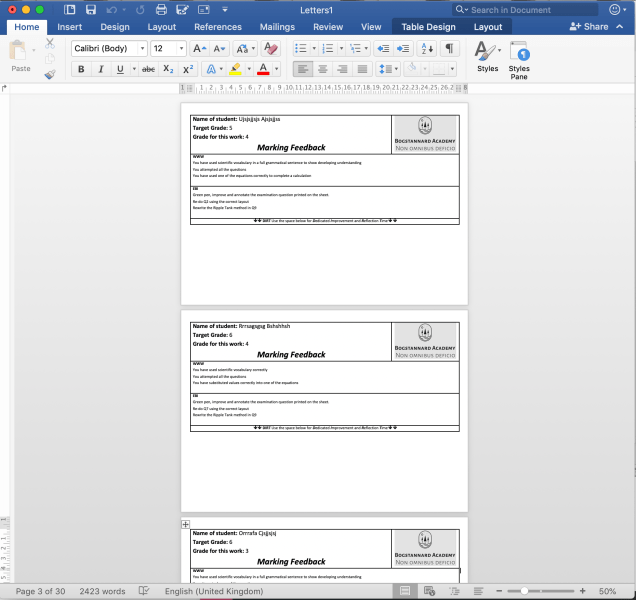Click zoom in plus button
This screenshot has width=636, height=600.
tap(582, 591)
